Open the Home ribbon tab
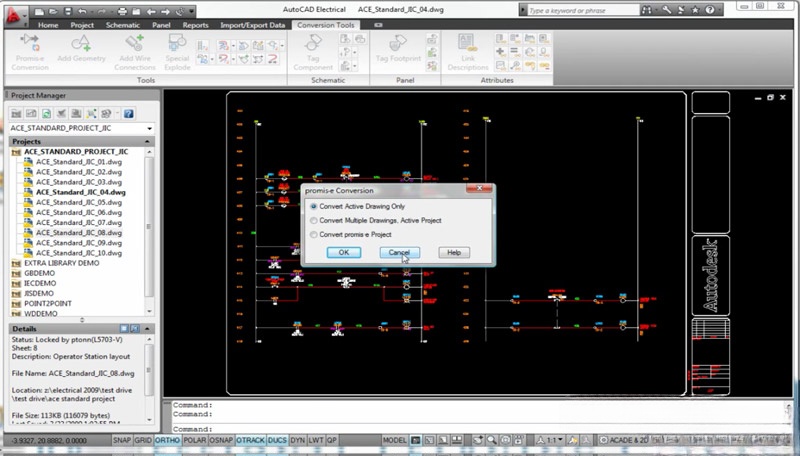This screenshot has width=800, height=456. [48, 25]
